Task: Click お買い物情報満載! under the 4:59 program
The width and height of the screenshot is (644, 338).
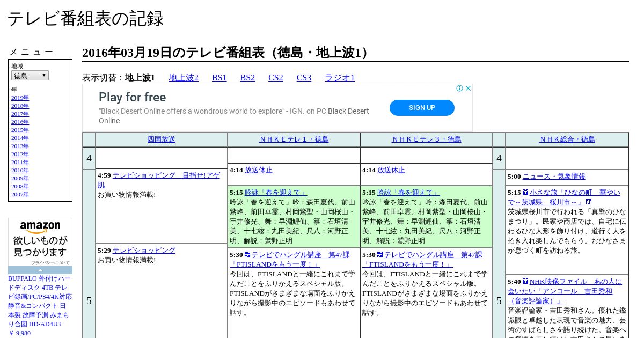Action: point(127,195)
